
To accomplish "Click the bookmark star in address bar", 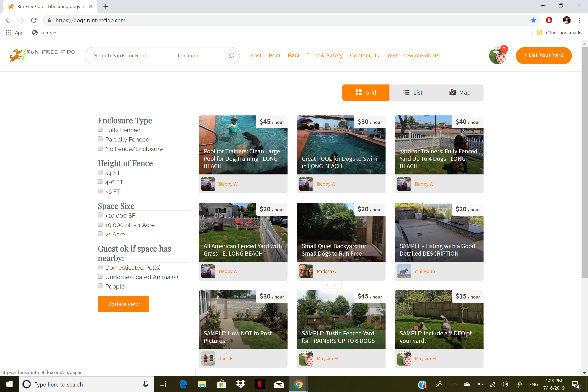I will tap(534, 20).
